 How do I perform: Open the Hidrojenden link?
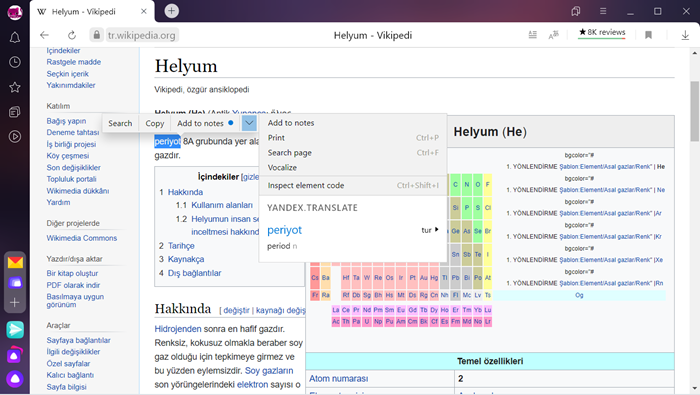(x=178, y=329)
